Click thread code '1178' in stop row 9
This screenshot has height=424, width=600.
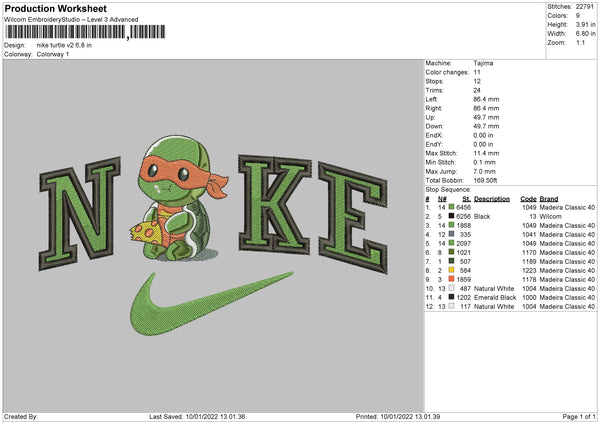coord(529,280)
